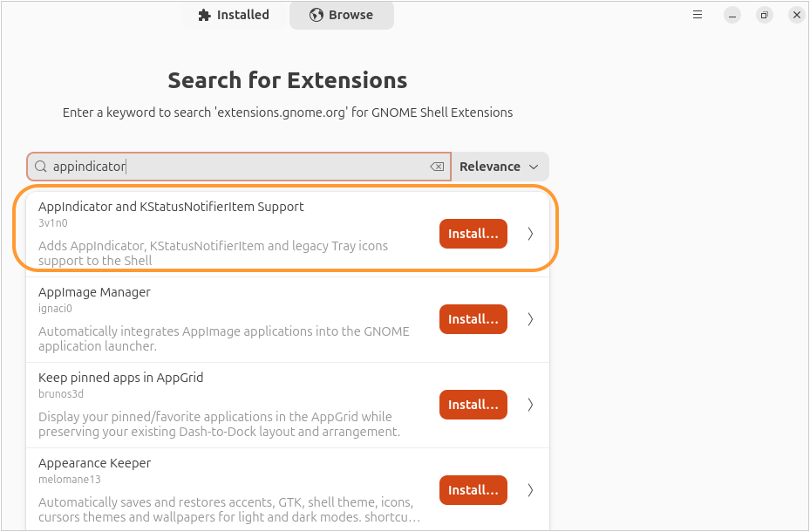Install AppIndicator and KStatusNotifierItem Support
This screenshot has width=810, height=532.
[473, 233]
